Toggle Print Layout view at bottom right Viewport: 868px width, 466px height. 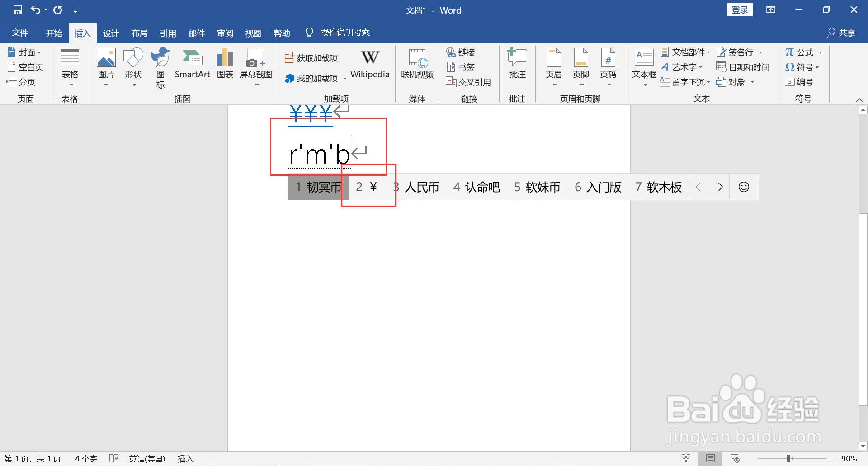coord(709,458)
